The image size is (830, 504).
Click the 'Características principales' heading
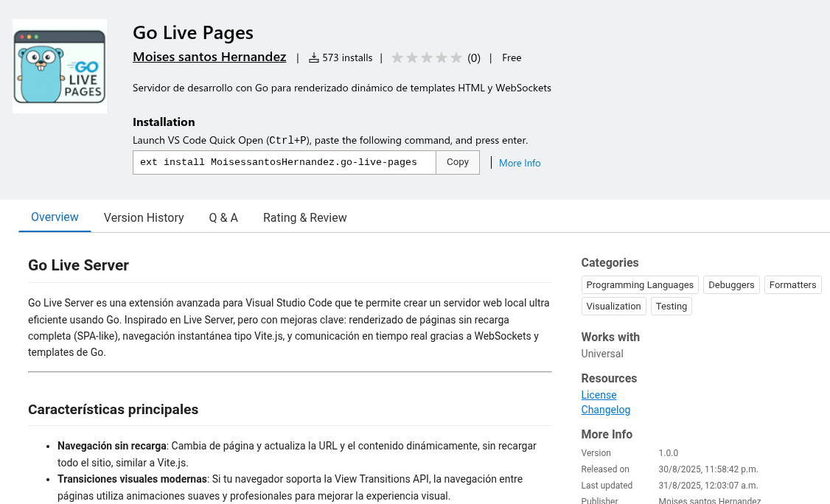point(114,409)
